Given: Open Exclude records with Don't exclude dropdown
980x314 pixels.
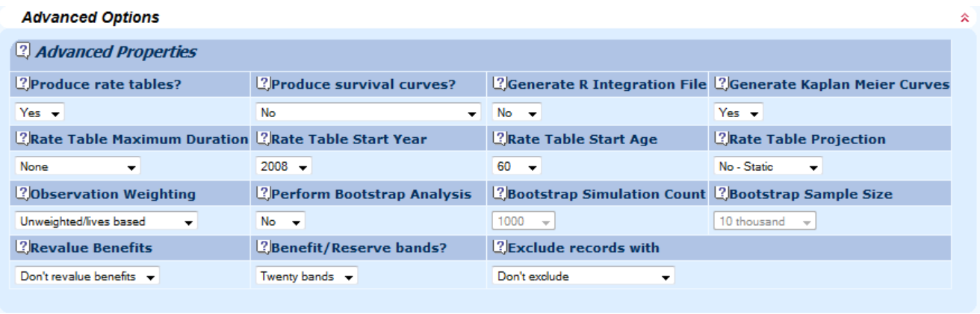Looking at the screenshot, I should click(x=583, y=277).
